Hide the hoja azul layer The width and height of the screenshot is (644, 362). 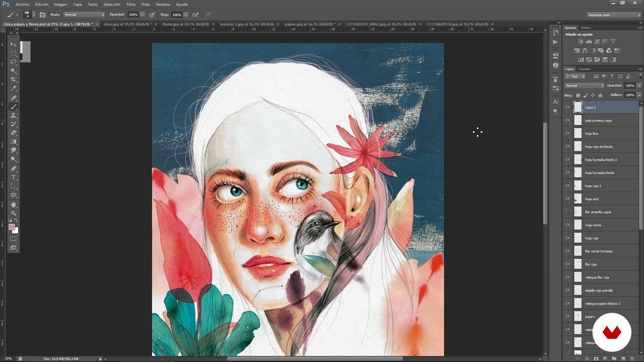click(x=568, y=199)
